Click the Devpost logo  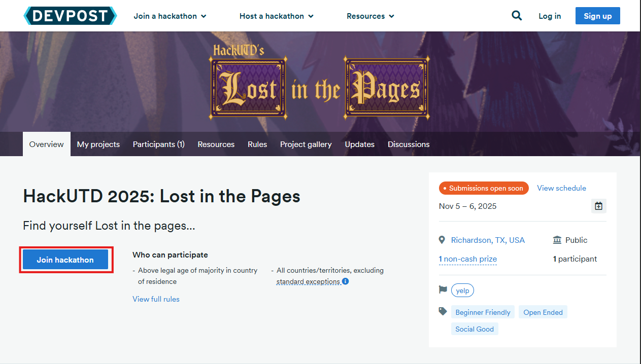70,16
